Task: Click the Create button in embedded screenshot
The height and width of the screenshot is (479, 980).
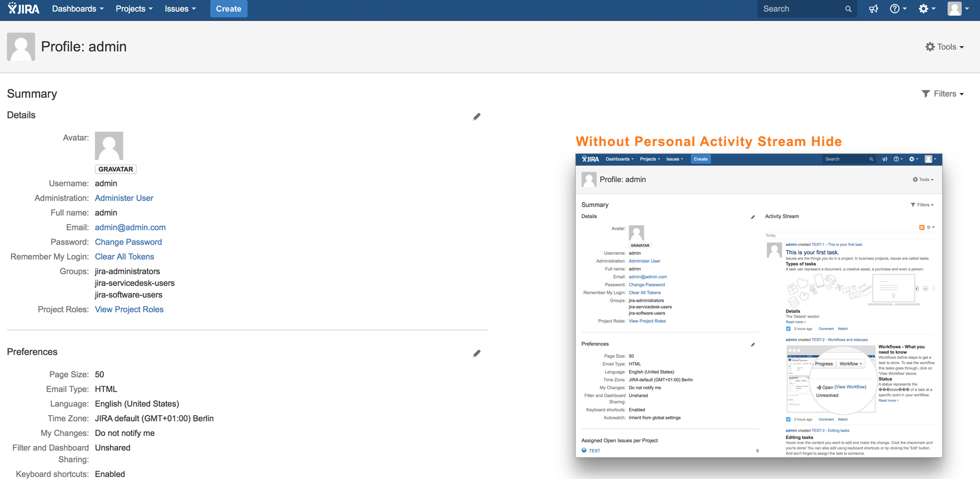Action: (x=700, y=159)
